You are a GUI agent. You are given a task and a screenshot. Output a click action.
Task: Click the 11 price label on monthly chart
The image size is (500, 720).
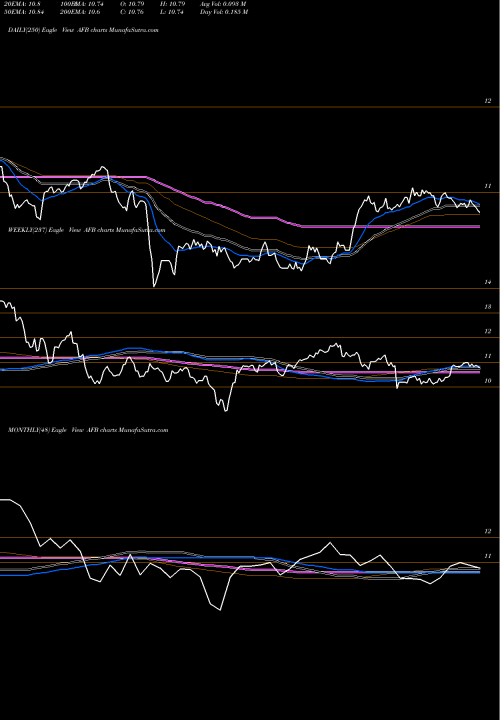488,556
